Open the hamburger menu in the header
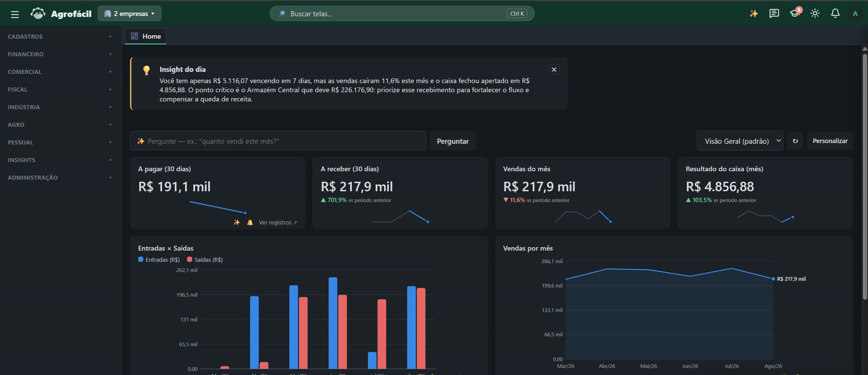This screenshot has height=375, width=868. [x=15, y=14]
